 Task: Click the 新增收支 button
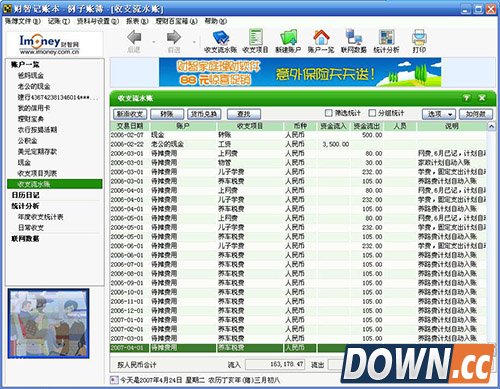[130, 114]
